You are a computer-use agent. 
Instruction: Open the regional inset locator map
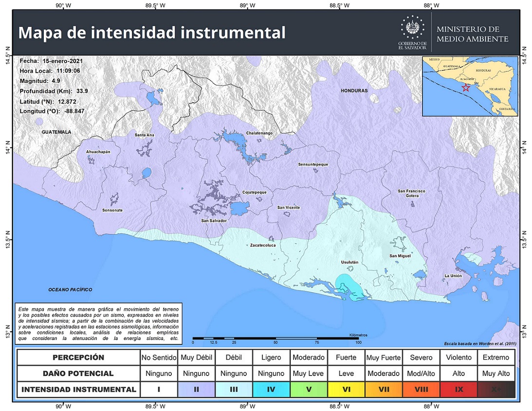470,86
